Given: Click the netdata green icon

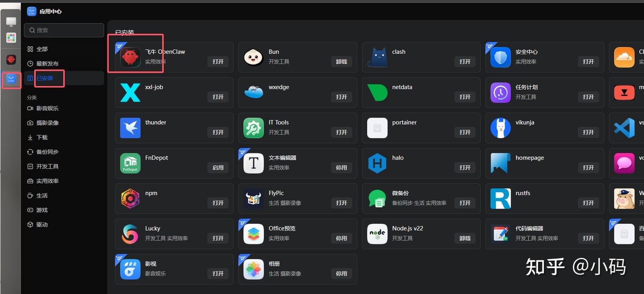Looking at the screenshot, I should [377, 92].
